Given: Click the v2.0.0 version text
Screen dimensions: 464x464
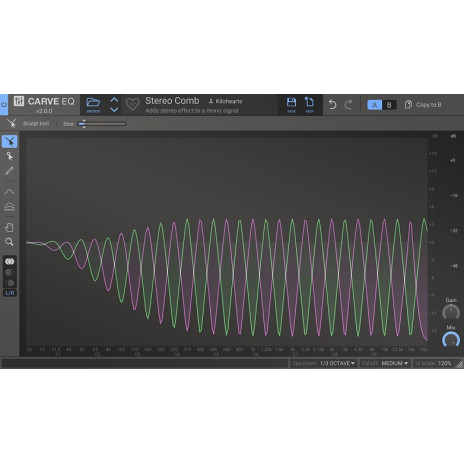Looking at the screenshot, I should coord(44,111).
